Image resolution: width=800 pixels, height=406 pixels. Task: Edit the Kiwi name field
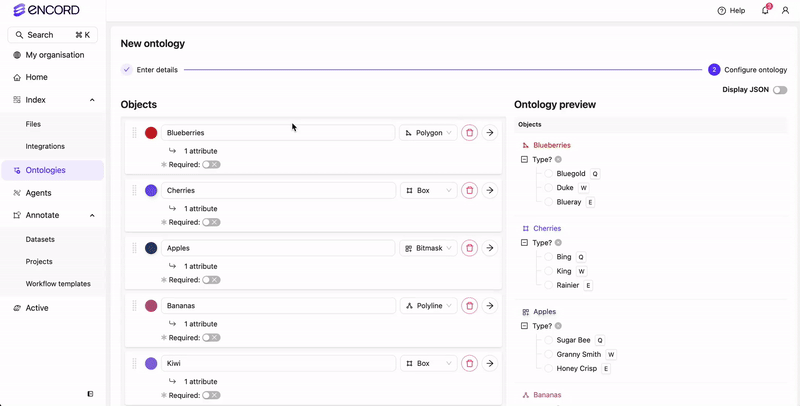(x=278, y=363)
